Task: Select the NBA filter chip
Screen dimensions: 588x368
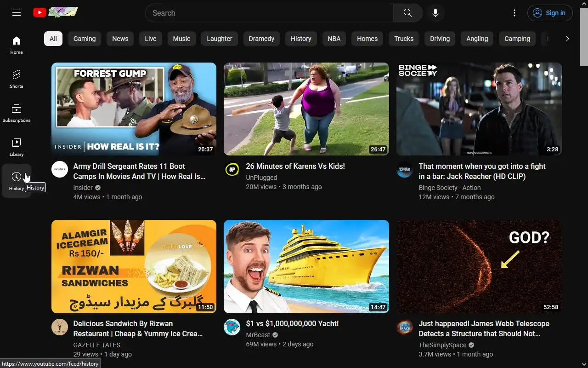Action: [x=334, y=39]
